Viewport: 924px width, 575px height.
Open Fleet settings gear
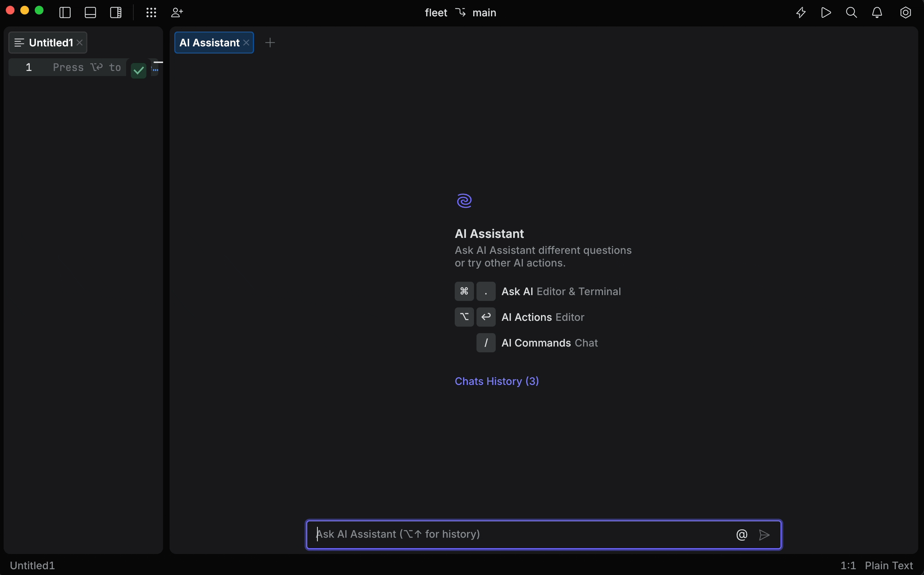(906, 13)
